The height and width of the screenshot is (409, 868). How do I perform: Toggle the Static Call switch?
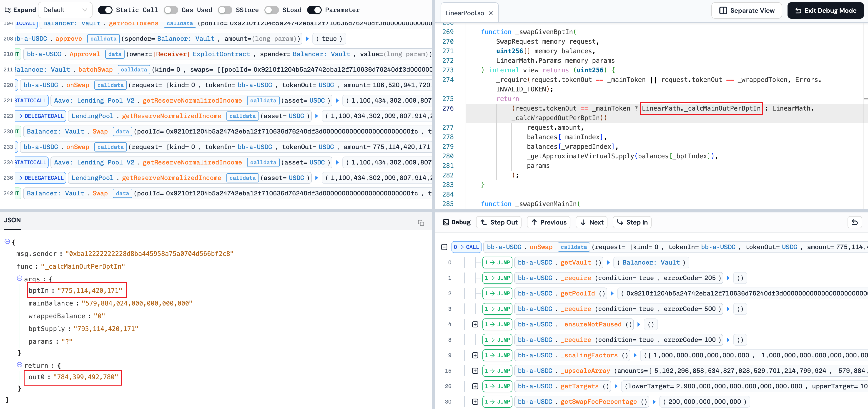tap(105, 10)
